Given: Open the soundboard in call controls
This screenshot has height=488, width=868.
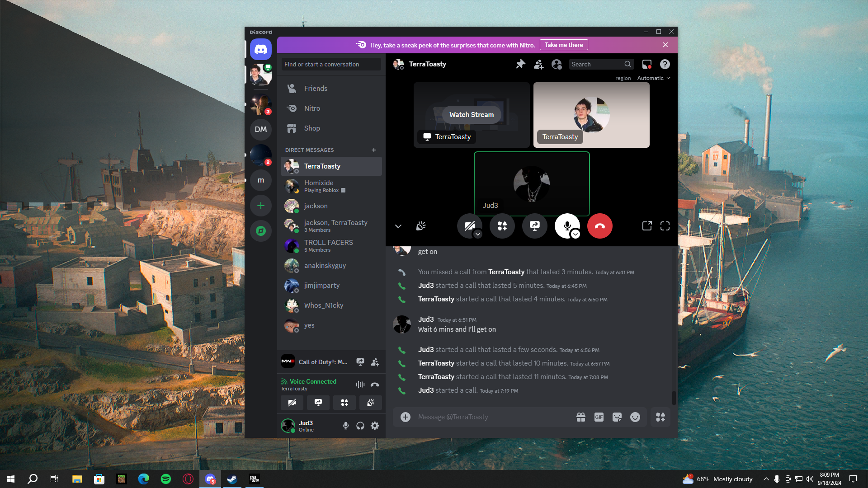Looking at the screenshot, I should click(x=421, y=226).
